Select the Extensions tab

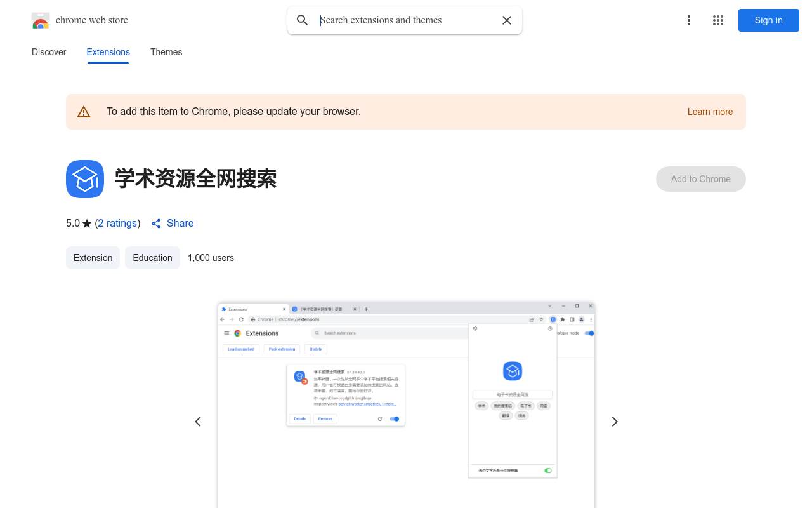(108, 52)
